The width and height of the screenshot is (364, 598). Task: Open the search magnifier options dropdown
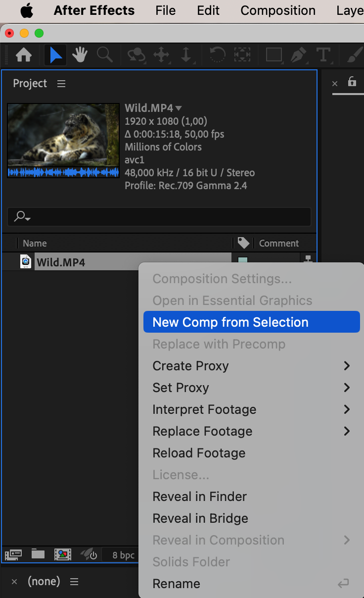tap(23, 217)
